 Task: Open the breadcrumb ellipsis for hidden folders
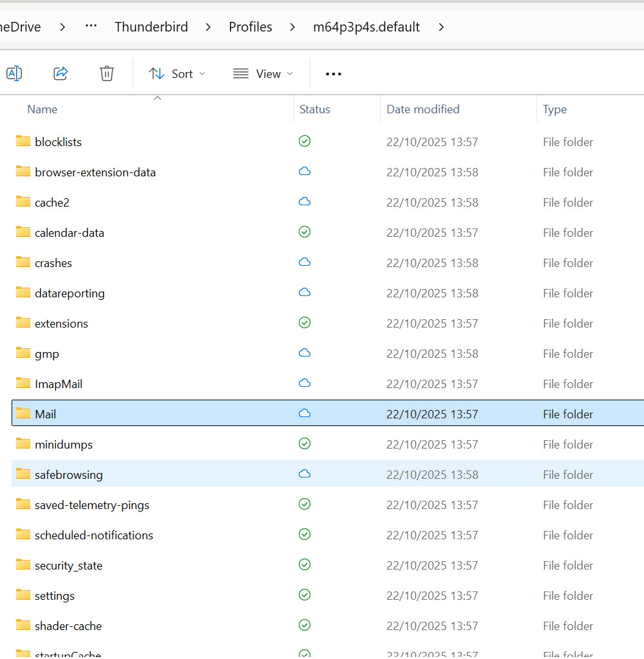[x=91, y=27]
